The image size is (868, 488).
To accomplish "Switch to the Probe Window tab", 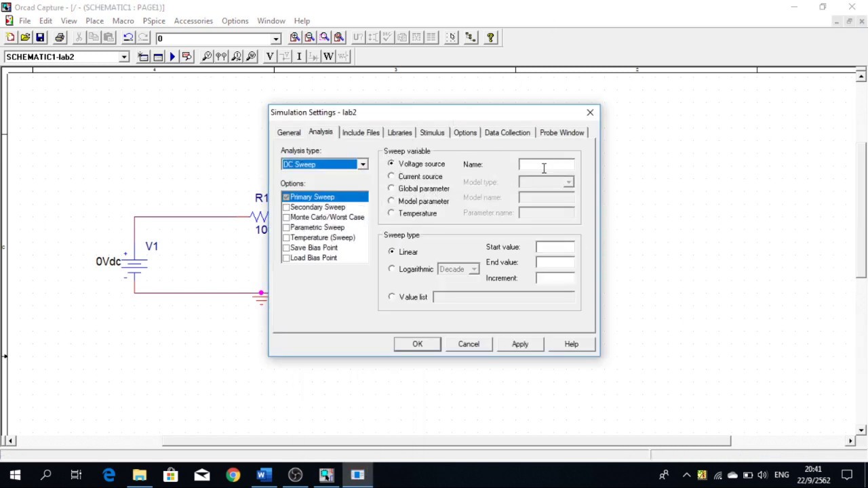I will point(562,133).
